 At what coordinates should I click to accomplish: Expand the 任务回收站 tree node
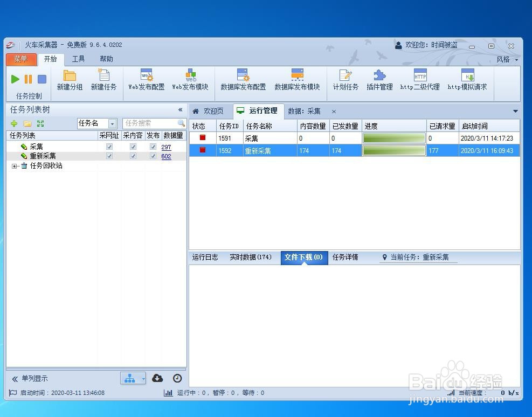(14, 166)
